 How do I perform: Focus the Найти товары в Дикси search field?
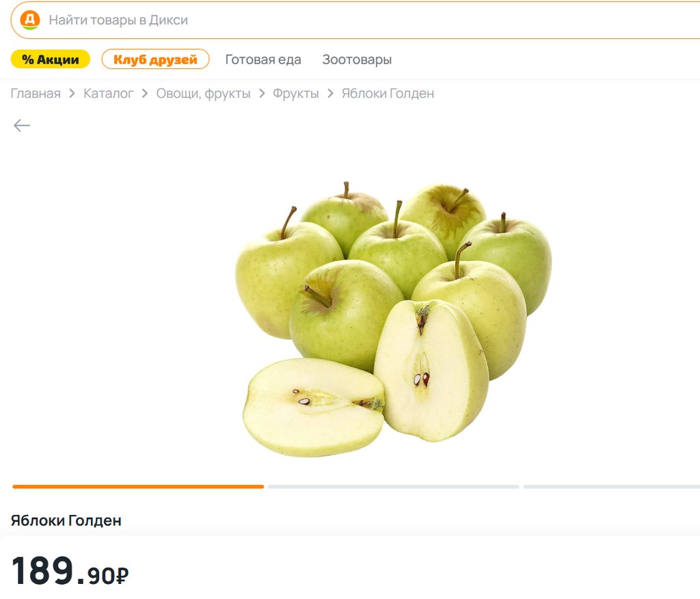(x=355, y=20)
